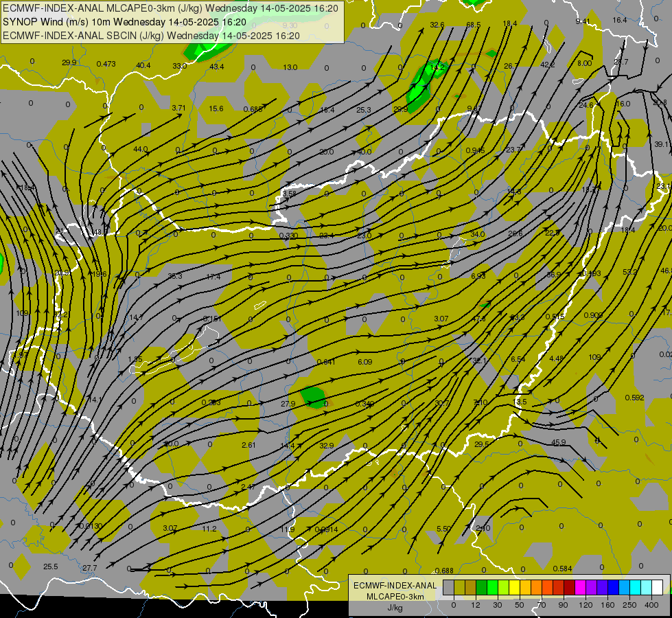Click the map value 2.47
Image resolution: width=672 pixels, height=618 pixels.
pos(248,487)
